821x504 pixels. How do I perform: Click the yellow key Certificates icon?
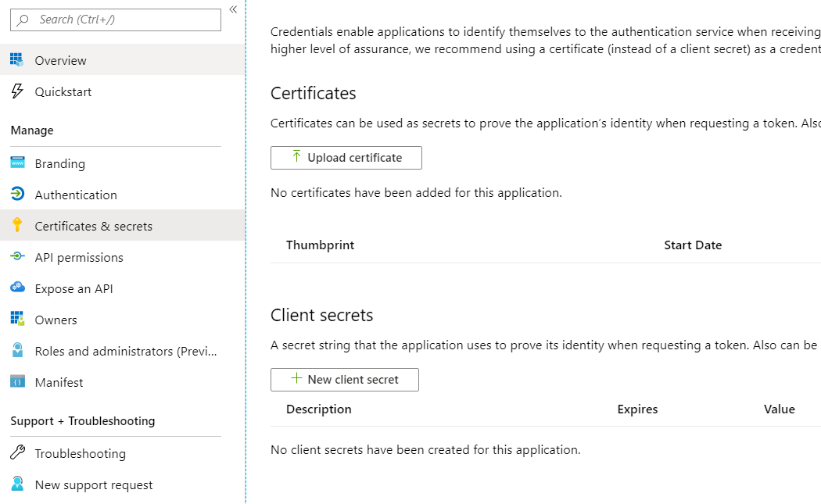click(x=17, y=226)
